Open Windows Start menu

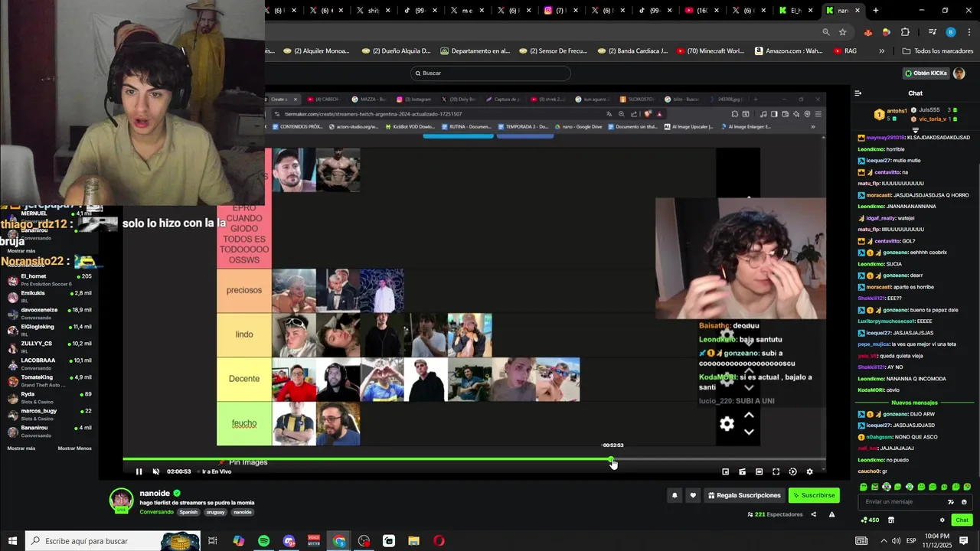(12, 541)
